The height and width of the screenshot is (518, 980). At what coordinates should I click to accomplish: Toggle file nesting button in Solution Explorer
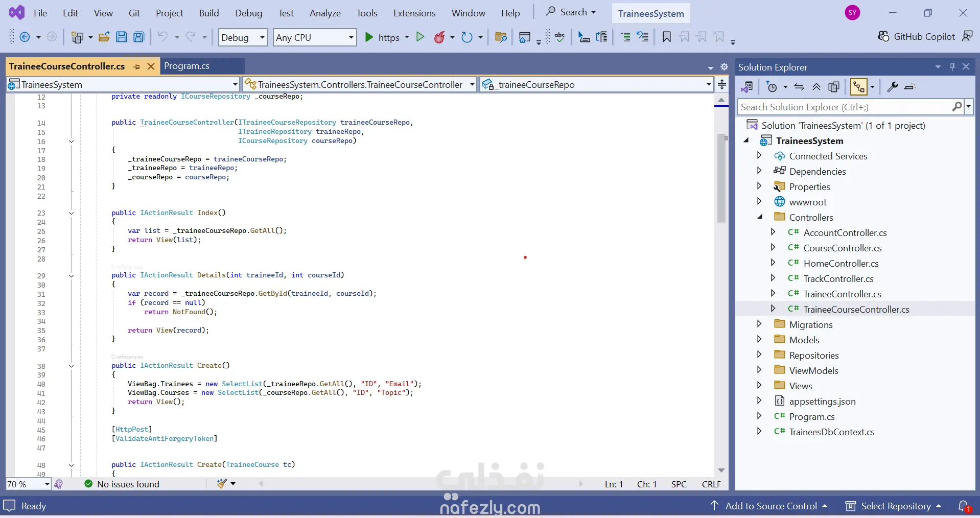(859, 87)
